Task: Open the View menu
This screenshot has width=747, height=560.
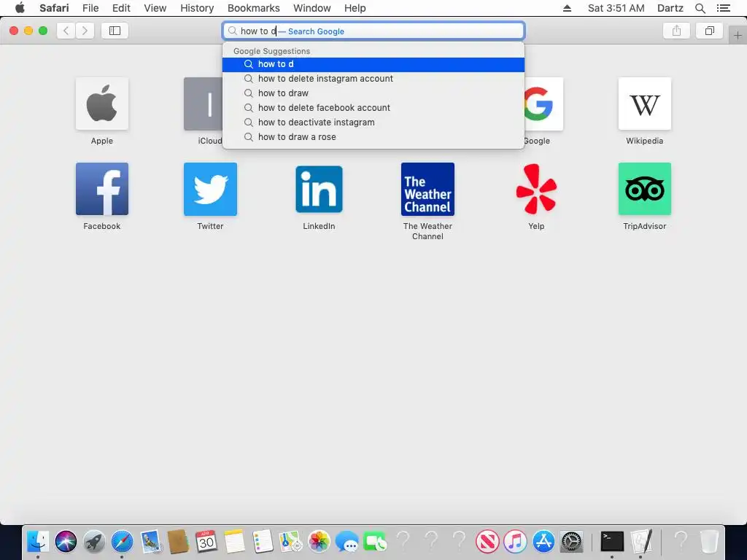Action: [x=155, y=8]
